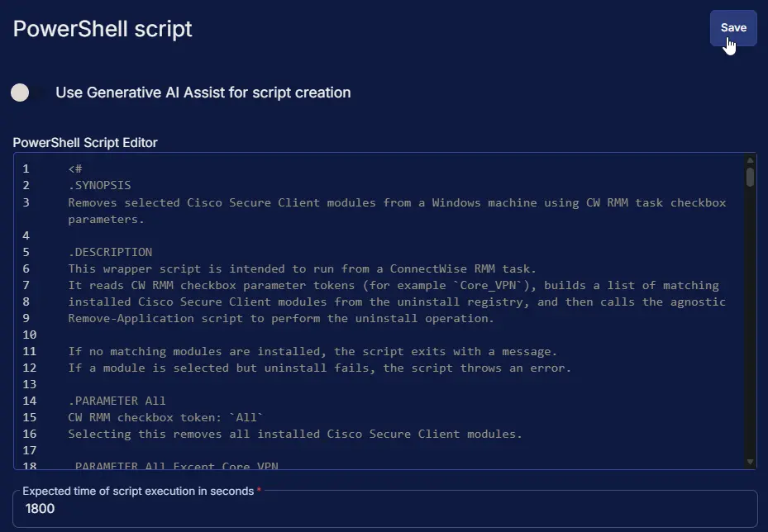This screenshot has width=768, height=532.
Task: Click the "Use Generative AI Assist" label text
Action: [203, 93]
